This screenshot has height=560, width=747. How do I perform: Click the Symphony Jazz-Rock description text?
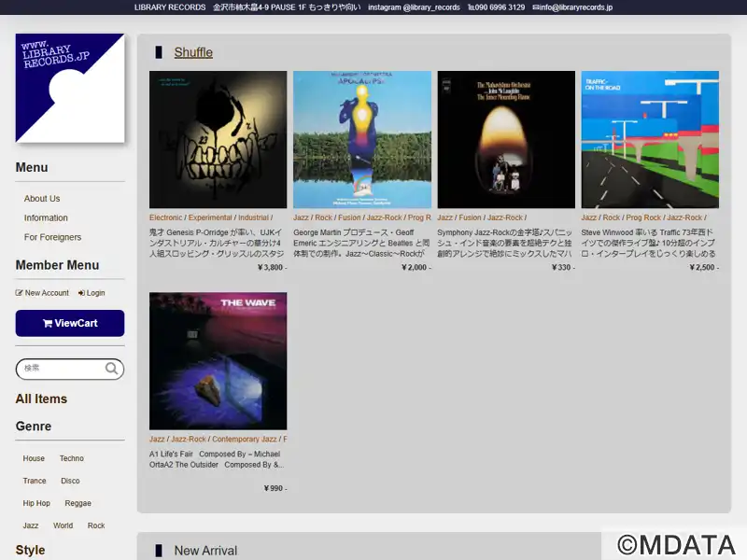coord(505,243)
